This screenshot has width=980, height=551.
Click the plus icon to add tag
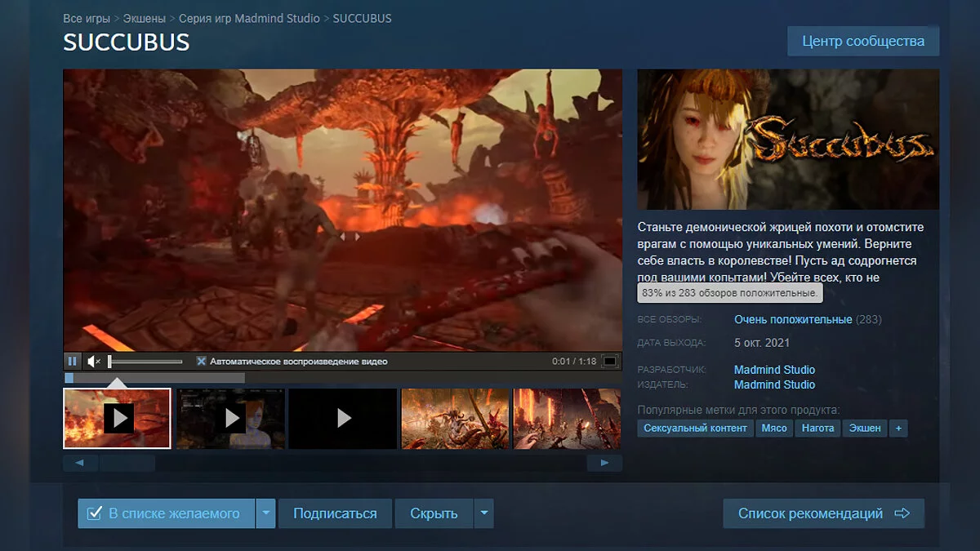898,428
